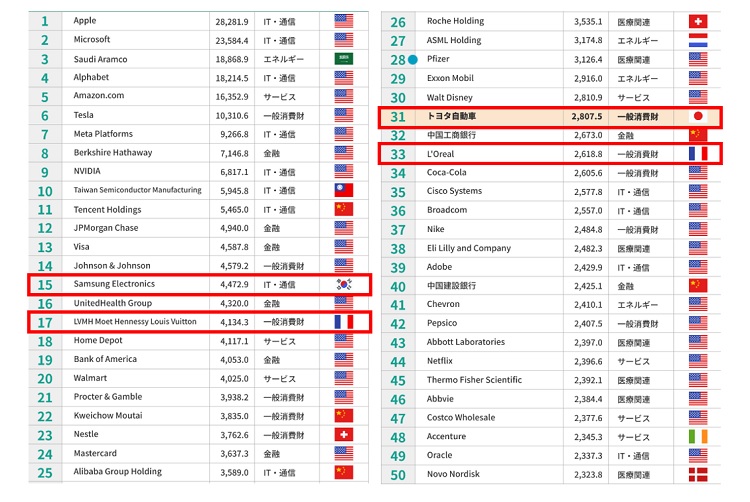This screenshot has height=502, width=750.
Task: Click the Samsung Electronics name
Action: click(114, 284)
